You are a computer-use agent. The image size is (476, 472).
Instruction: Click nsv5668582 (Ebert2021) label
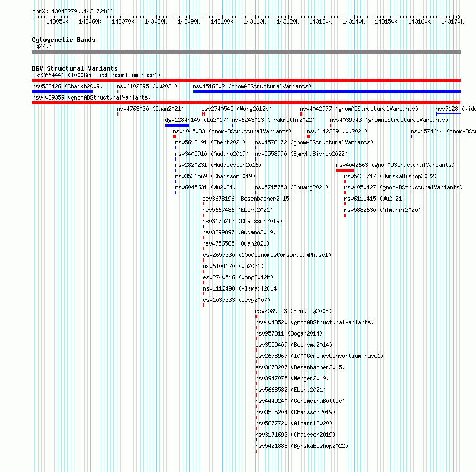coord(290,390)
